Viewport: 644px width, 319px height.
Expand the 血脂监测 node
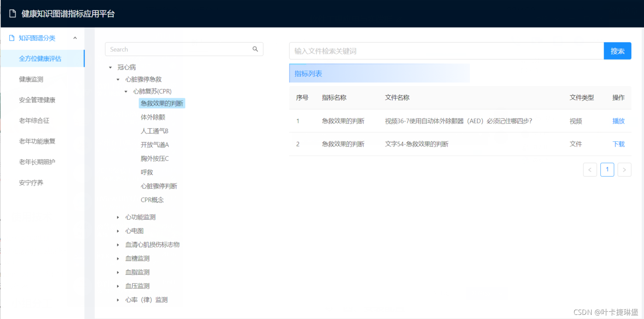pyautogui.click(x=118, y=273)
